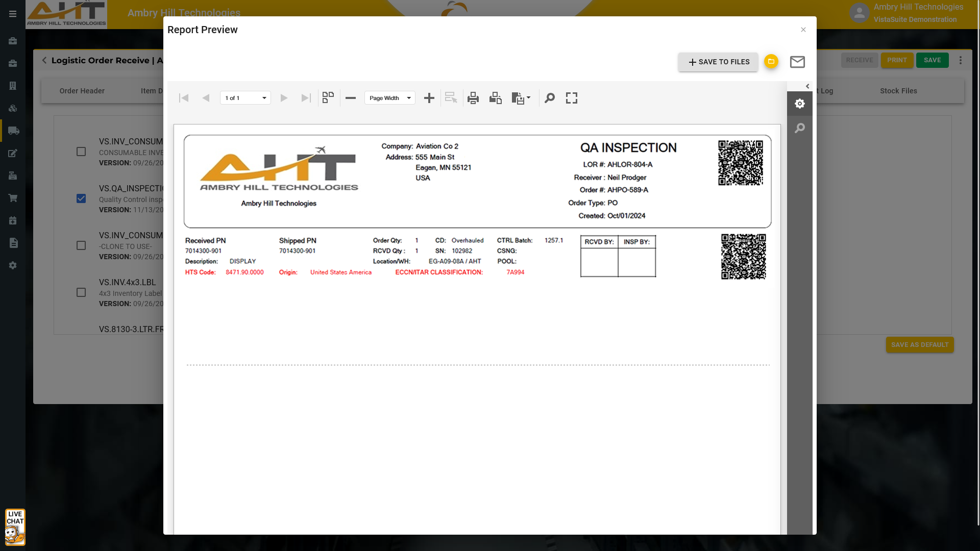Open the Stock Files tab
980x551 pixels.
pos(898,91)
